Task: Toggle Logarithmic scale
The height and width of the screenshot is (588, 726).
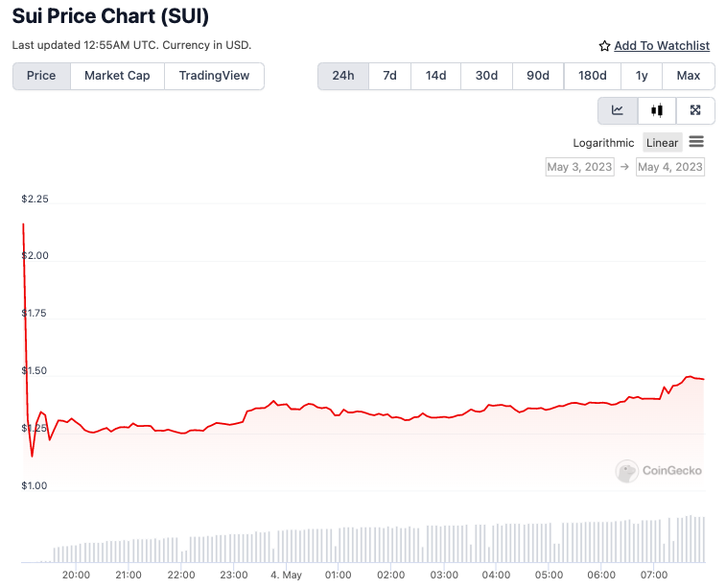Action: pyautogui.click(x=603, y=143)
